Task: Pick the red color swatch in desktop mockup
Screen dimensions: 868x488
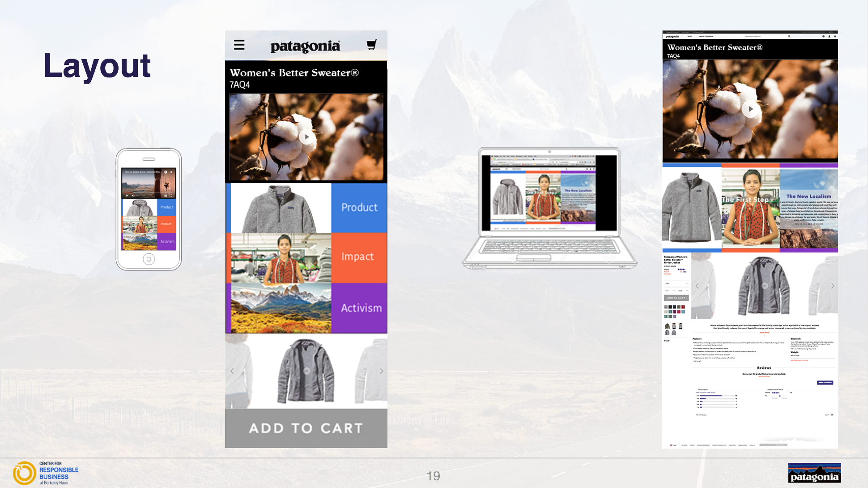Action: [x=683, y=307]
